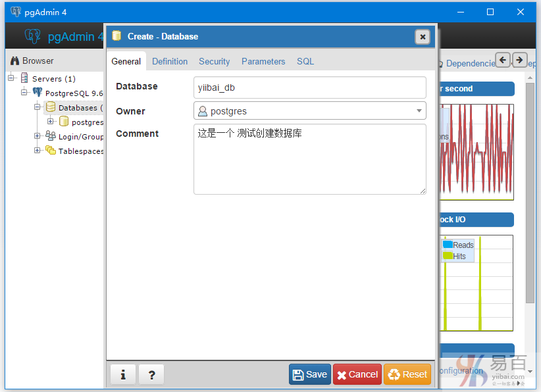Click the Tablespaces folder icon
This screenshot has height=392, width=541.
click(x=49, y=151)
